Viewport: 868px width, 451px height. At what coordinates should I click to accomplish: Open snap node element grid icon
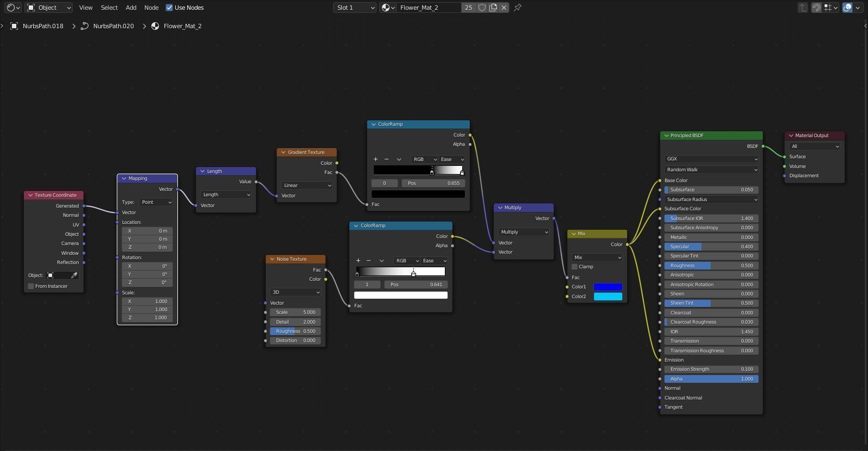point(831,8)
